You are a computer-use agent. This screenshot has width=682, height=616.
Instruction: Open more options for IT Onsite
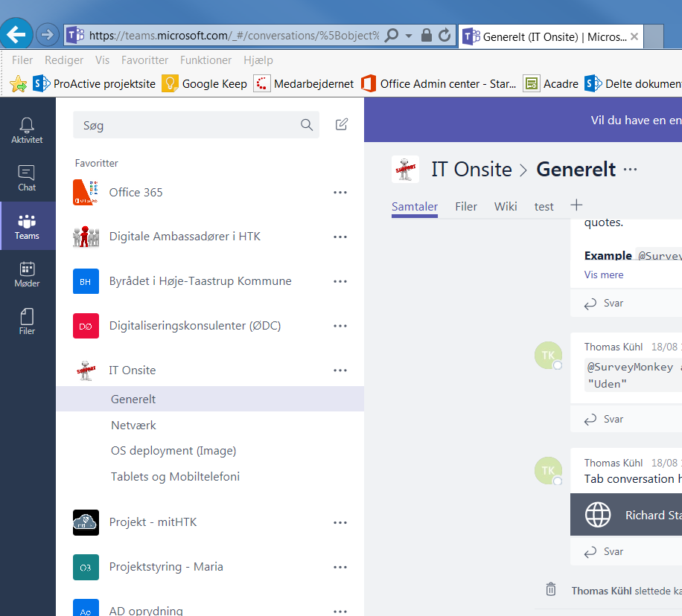(x=340, y=370)
